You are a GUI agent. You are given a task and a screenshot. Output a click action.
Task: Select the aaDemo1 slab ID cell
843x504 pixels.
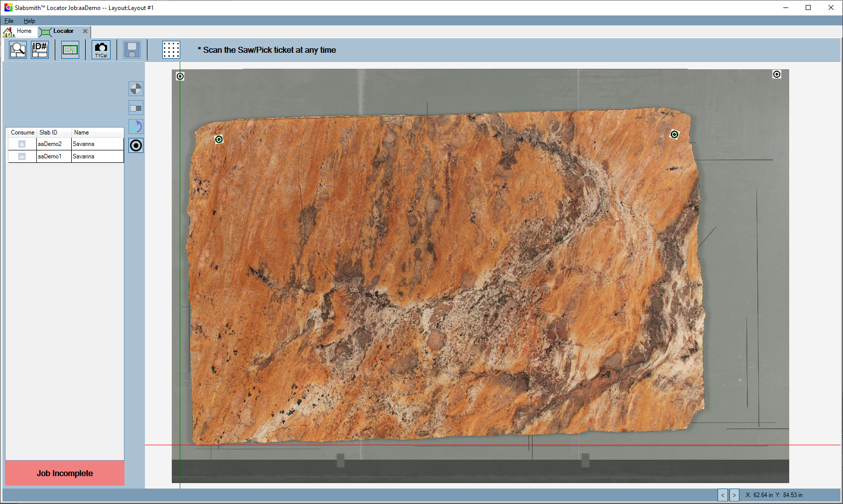point(54,156)
